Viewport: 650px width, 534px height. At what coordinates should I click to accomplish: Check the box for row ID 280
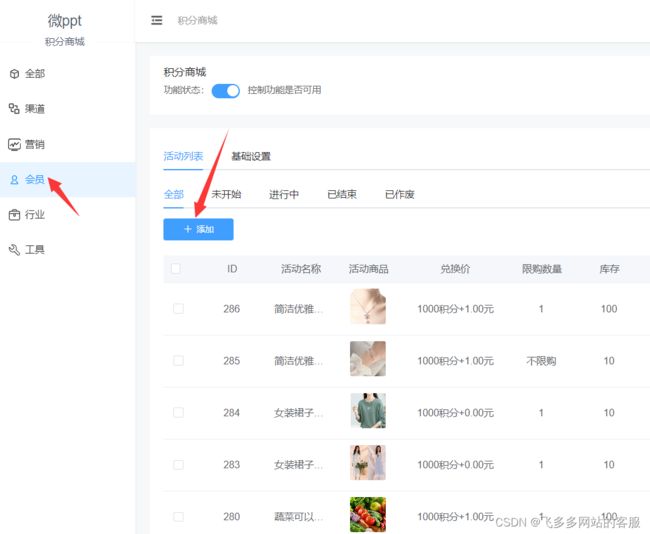pyautogui.click(x=178, y=517)
